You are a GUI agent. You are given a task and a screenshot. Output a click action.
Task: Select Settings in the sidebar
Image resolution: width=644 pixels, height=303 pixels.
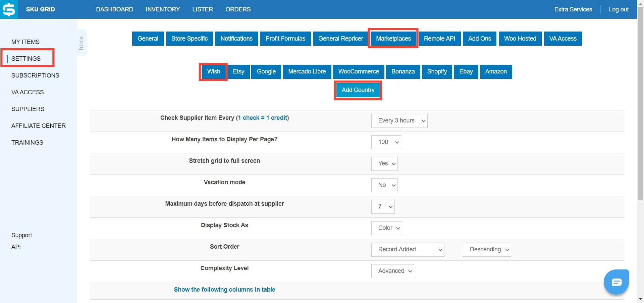click(x=26, y=59)
